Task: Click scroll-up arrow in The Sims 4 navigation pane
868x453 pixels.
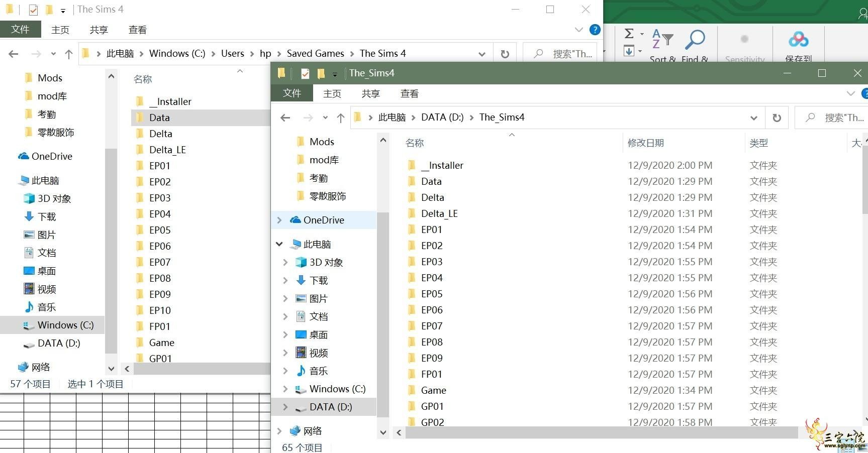Action: point(111,76)
